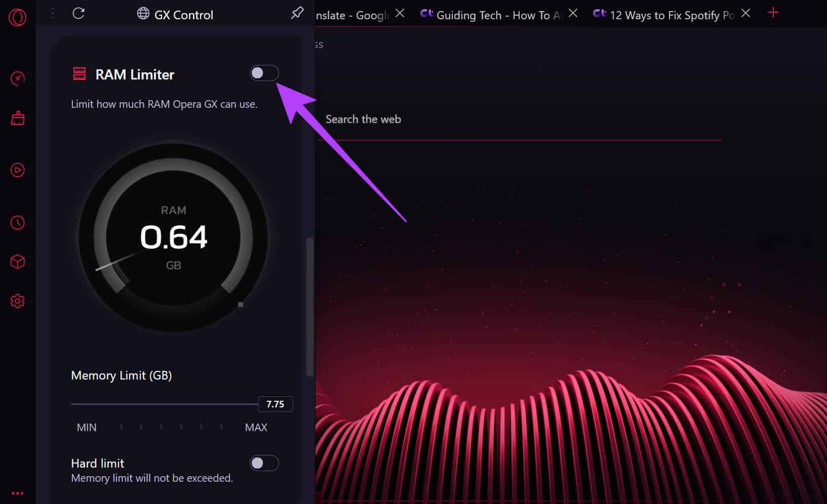Screen dimensions: 827x504
Task: Click the globe icon beside GX Control
Action: point(143,14)
